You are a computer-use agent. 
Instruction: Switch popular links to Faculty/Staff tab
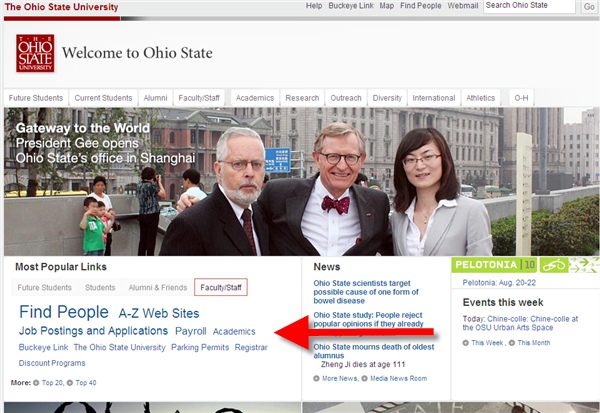coord(221,287)
